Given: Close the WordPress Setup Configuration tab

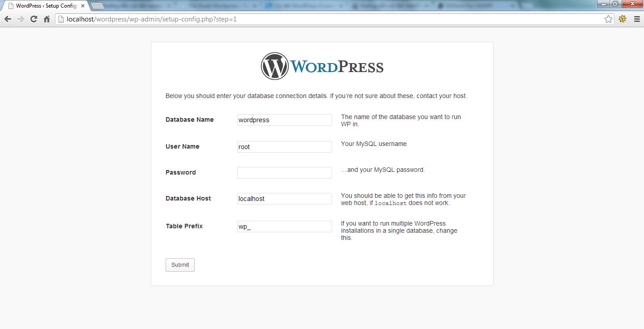Looking at the screenshot, I should pyautogui.click(x=82, y=6).
